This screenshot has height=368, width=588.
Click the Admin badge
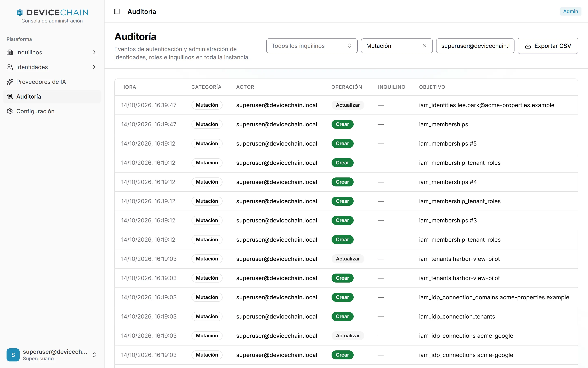570,11
